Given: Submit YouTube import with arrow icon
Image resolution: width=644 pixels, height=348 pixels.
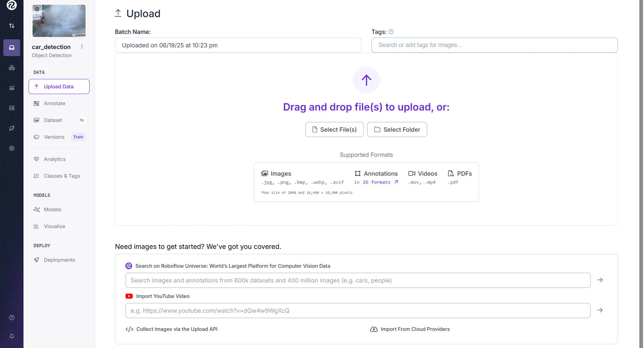Looking at the screenshot, I should click(600, 310).
